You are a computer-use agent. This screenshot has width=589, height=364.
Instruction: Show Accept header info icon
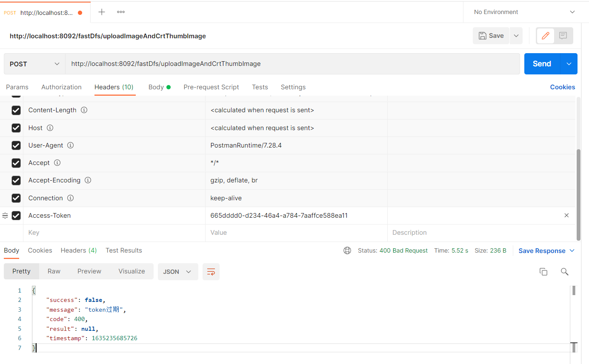coord(57,163)
